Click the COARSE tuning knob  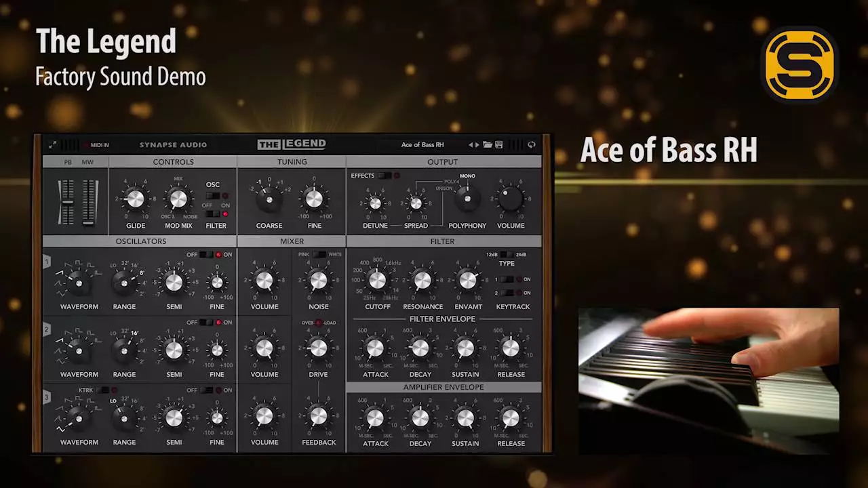(269, 199)
